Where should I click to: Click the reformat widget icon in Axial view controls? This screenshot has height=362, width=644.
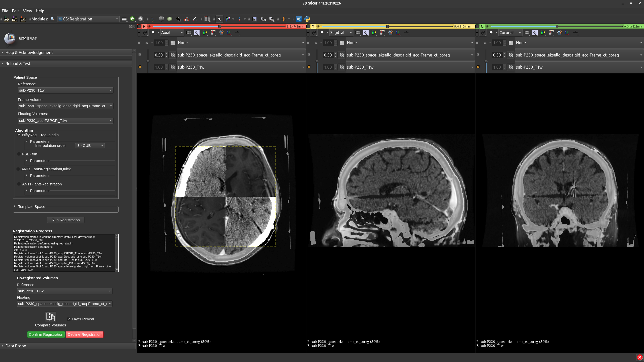click(197, 33)
